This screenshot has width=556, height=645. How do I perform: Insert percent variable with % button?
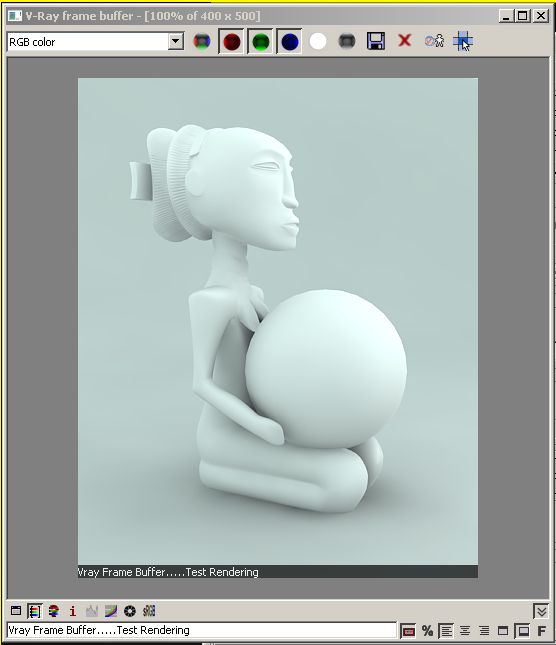pos(427,630)
